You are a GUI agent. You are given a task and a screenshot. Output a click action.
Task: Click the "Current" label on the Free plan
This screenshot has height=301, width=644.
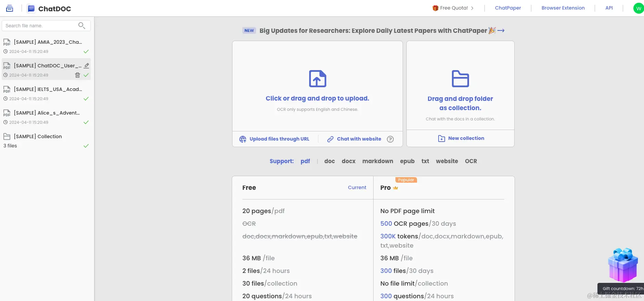(x=357, y=187)
